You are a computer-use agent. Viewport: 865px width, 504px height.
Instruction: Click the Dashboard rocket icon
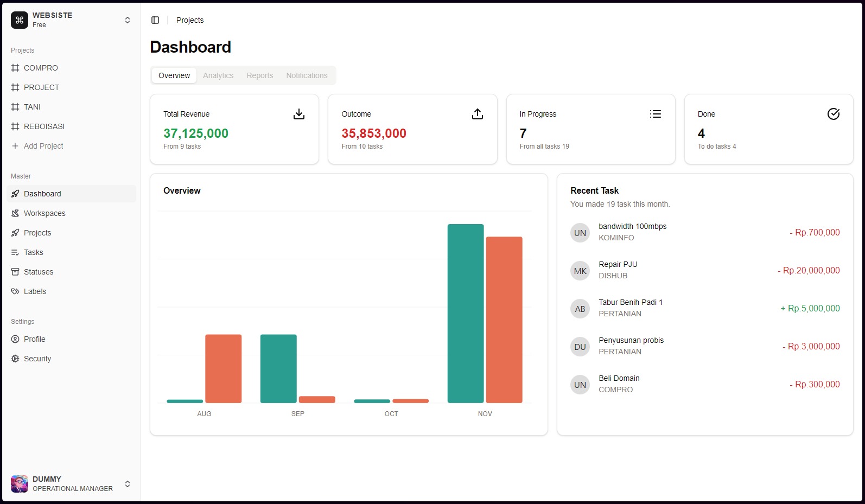(x=15, y=194)
